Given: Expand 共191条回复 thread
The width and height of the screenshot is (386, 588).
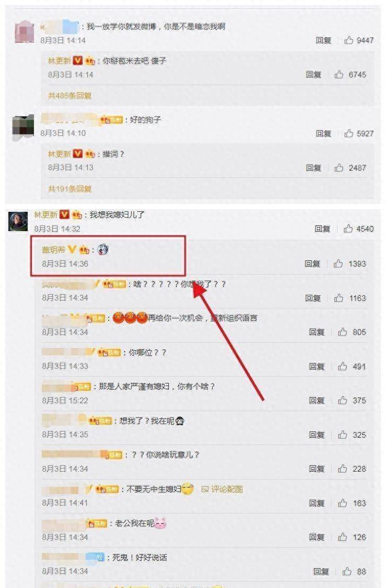Looking at the screenshot, I should point(70,188).
